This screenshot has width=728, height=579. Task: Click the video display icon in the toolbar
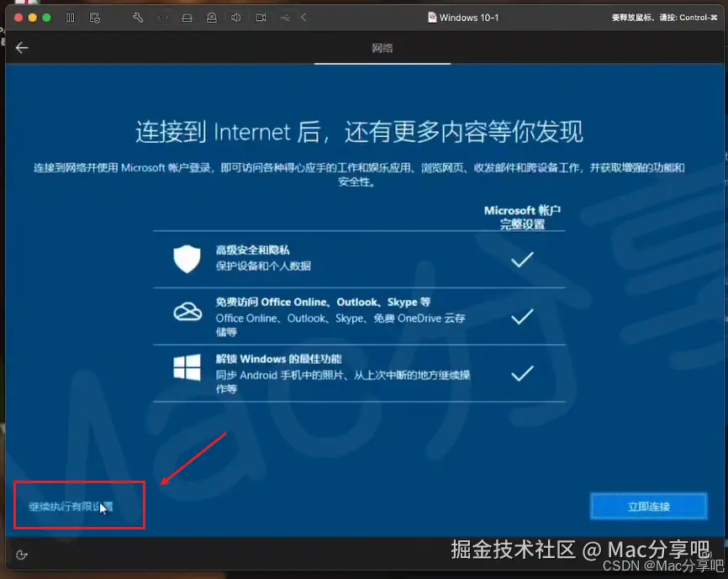pyautogui.click(x=261, y=17)
